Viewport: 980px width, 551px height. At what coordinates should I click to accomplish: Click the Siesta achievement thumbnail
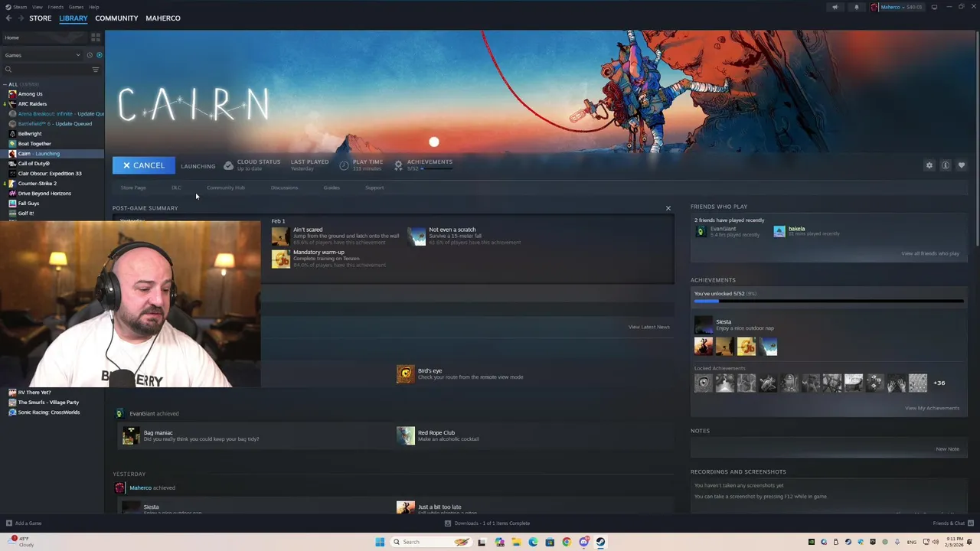[703, 324]
